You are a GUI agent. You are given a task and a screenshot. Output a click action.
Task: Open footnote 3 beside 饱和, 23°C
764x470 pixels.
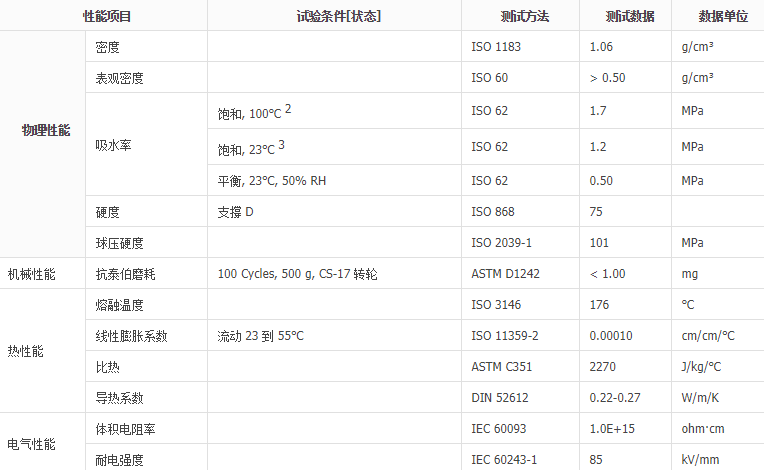click(x=282, y=145)
